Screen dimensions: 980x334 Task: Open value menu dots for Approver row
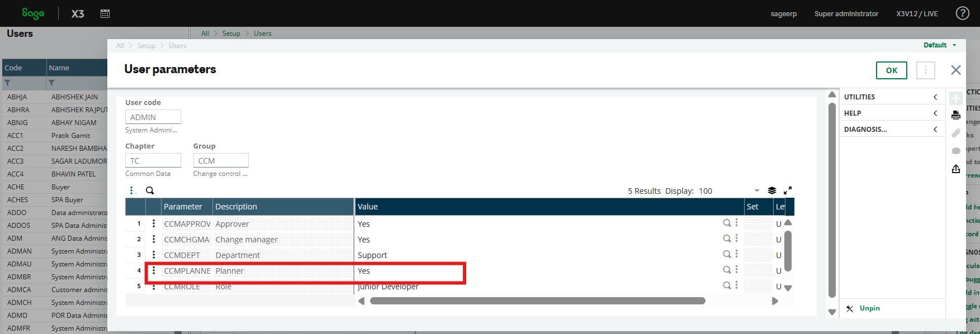(736, 223)
